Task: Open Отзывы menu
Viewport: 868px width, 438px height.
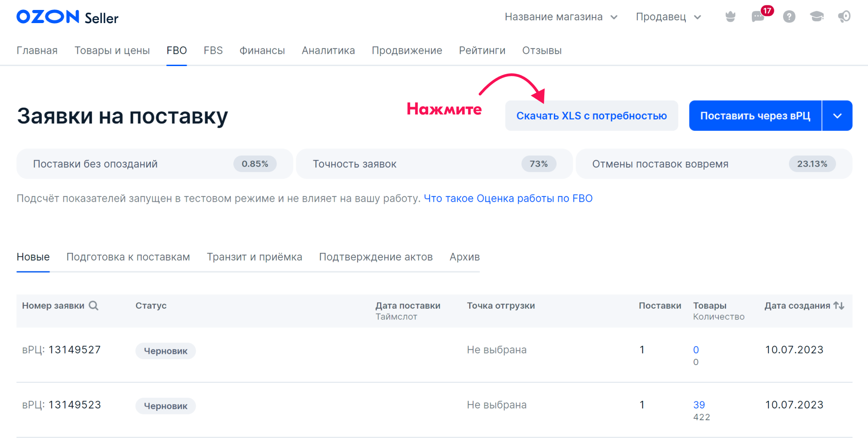Action: point(542,50)
